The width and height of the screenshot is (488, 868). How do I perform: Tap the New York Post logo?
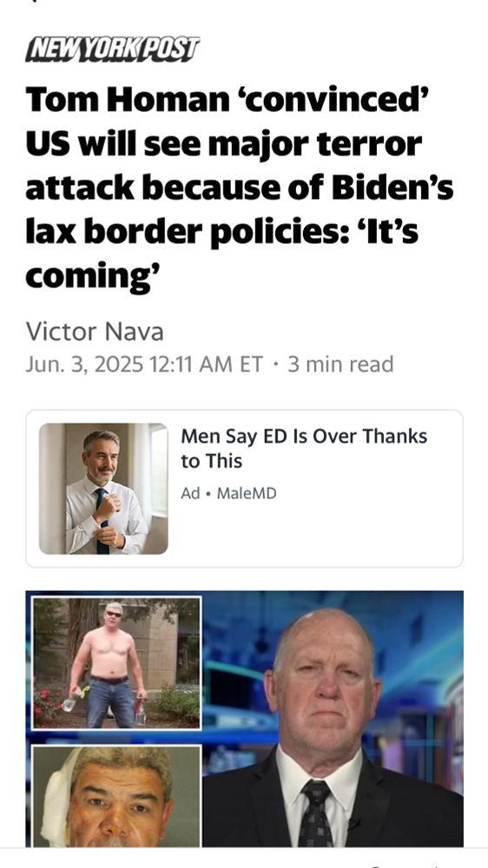(x=112, y=49)
